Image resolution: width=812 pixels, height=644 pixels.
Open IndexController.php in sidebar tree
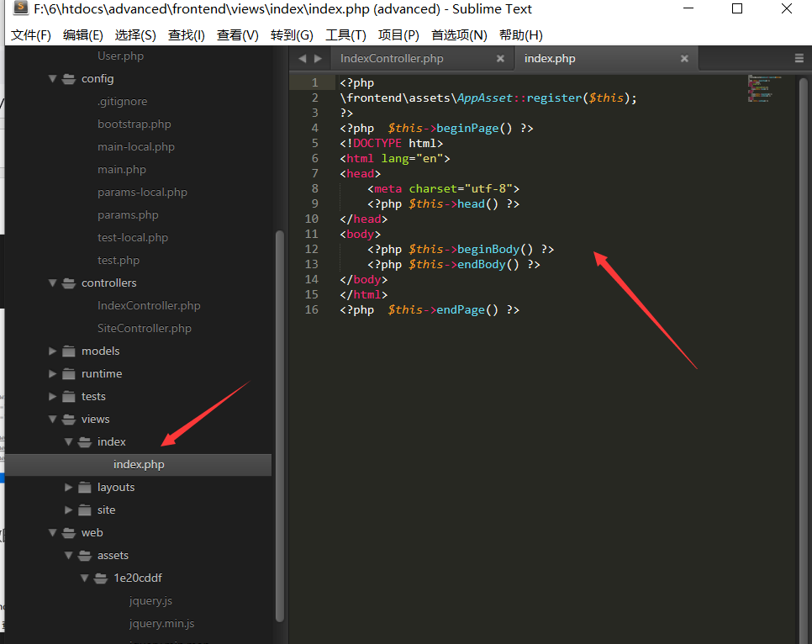149,306
